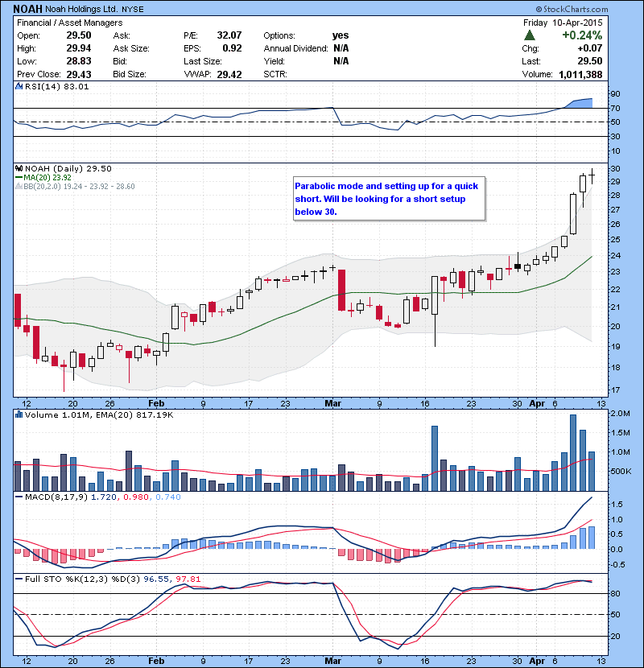
Task: Click the Noah Holdings Ltd. company name
Action: 81,9
